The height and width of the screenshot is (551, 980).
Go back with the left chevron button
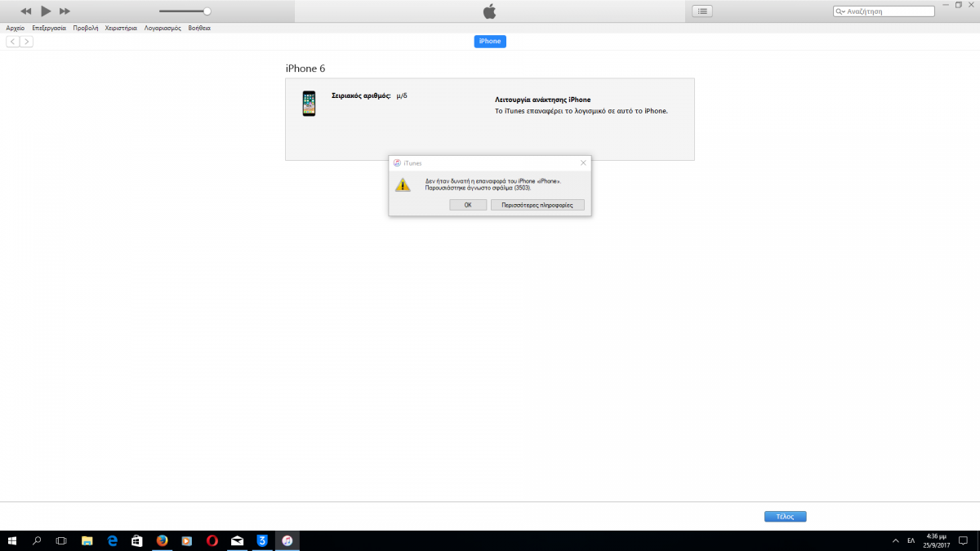13,42
